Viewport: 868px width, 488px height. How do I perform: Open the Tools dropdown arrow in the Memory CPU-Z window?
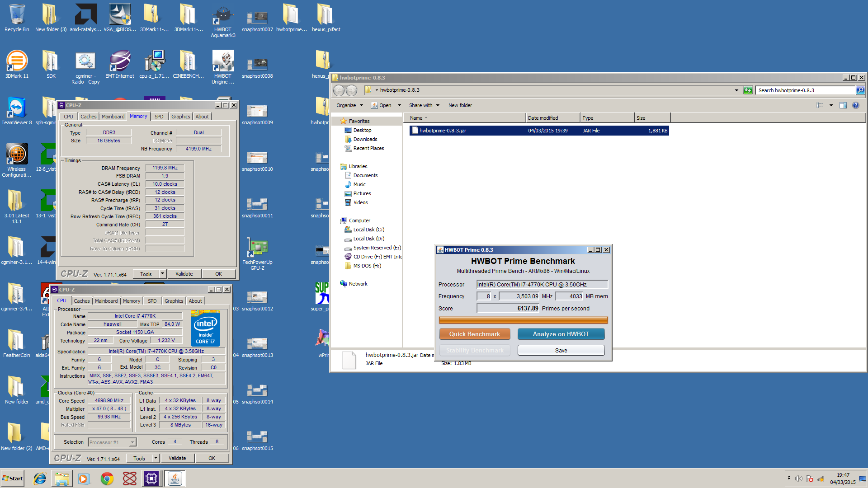point(163,274)
